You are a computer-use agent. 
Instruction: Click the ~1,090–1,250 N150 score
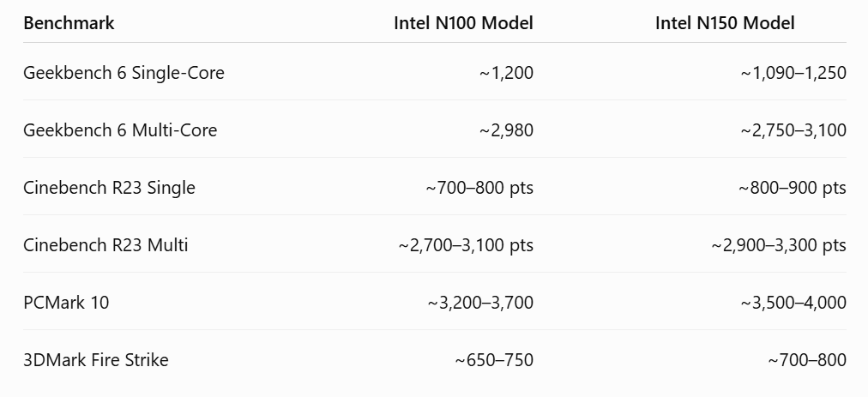click(793, 73)
